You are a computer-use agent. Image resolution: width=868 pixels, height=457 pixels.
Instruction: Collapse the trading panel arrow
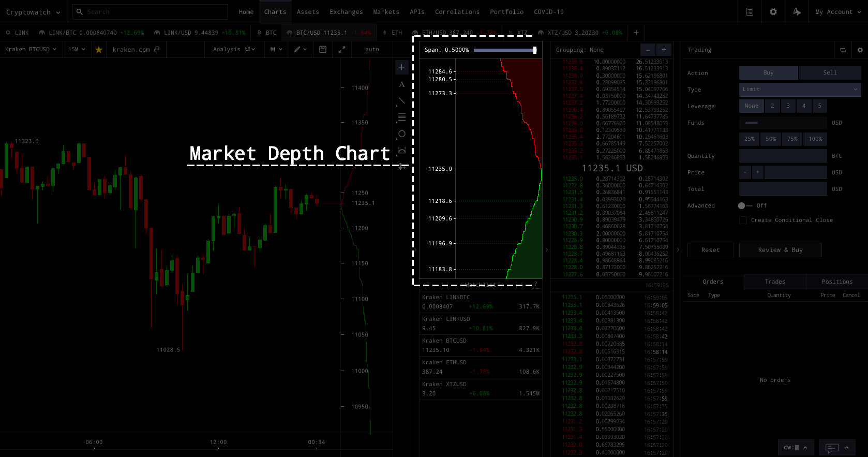coord(678,250)
